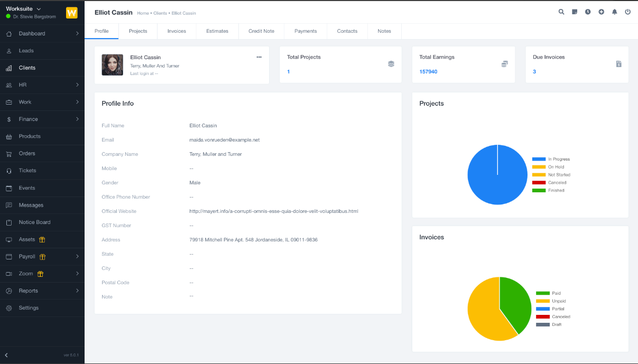
Task: Expand the Finance sidebar menu
Action: coord(42,119)
